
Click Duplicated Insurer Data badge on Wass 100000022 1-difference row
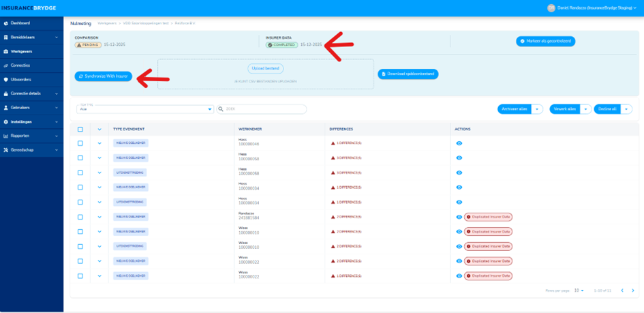489,276
